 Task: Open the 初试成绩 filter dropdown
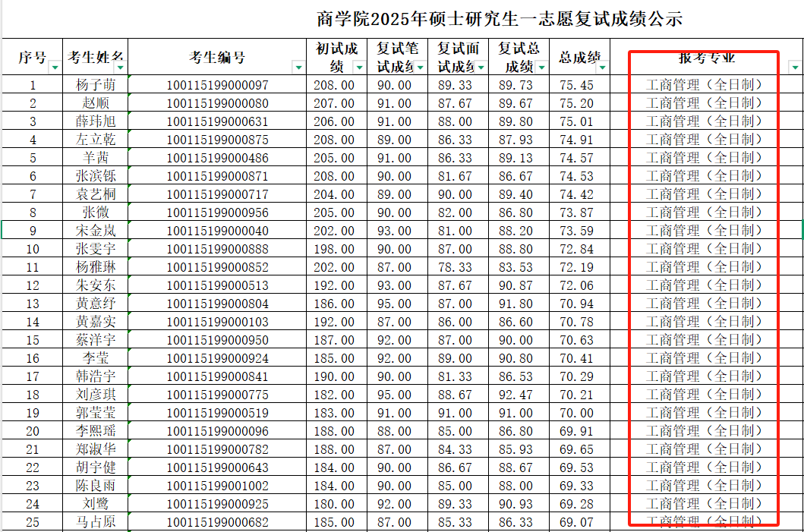pos(359,67)
